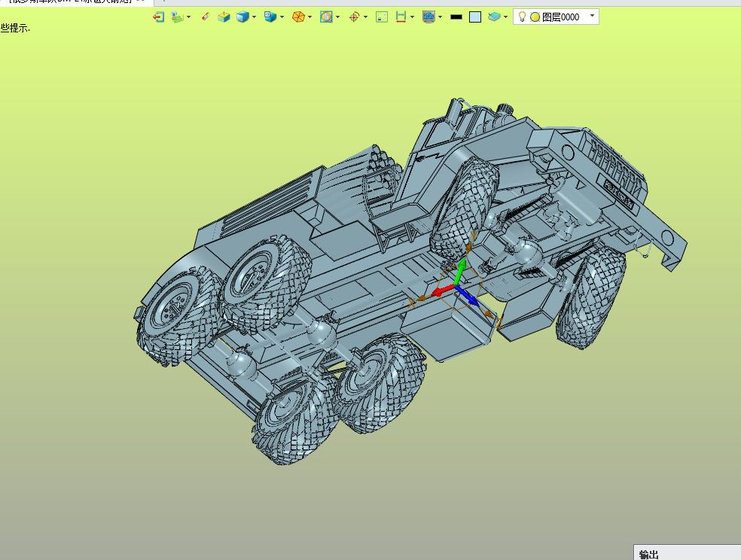Open the dropdown next to layer-stack icon
The width and height of the screenshot is (741, 560).
(505, 17)
